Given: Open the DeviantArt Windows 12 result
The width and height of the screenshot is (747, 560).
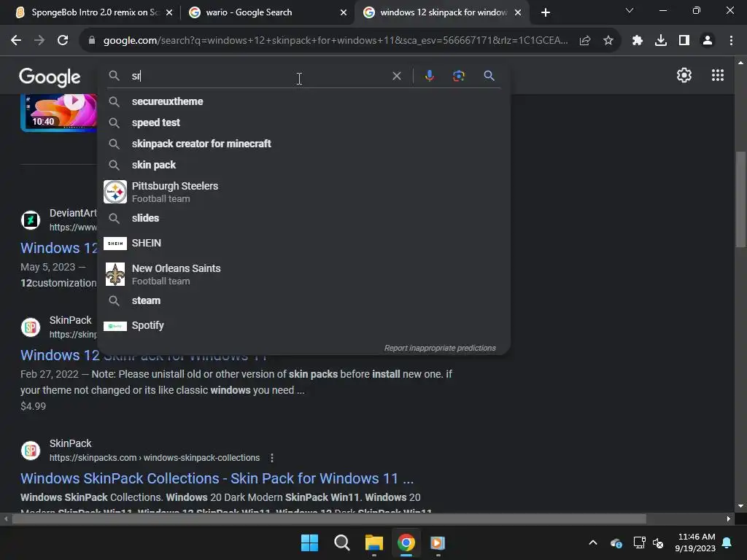Looking at the screenshot, I should pos(58,248).
